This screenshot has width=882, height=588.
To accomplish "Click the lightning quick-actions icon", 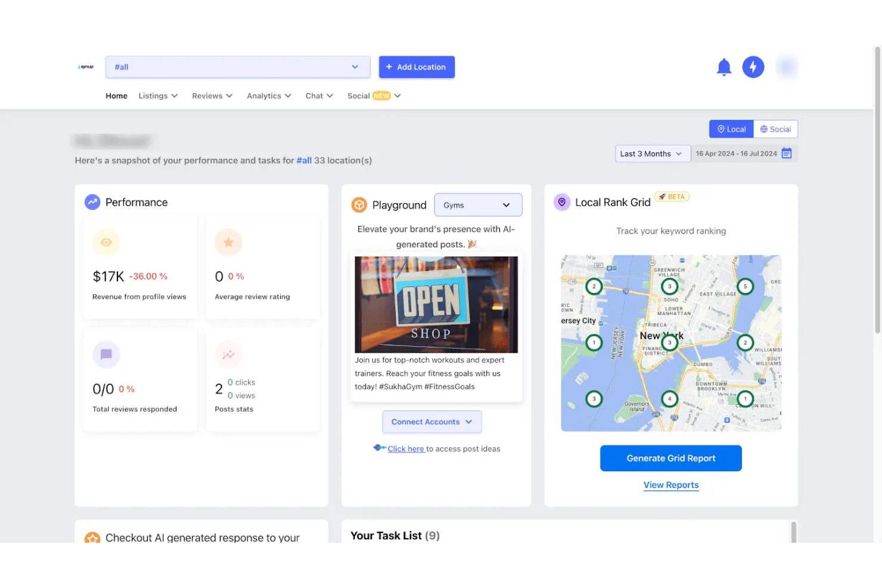I will point(753,67).
